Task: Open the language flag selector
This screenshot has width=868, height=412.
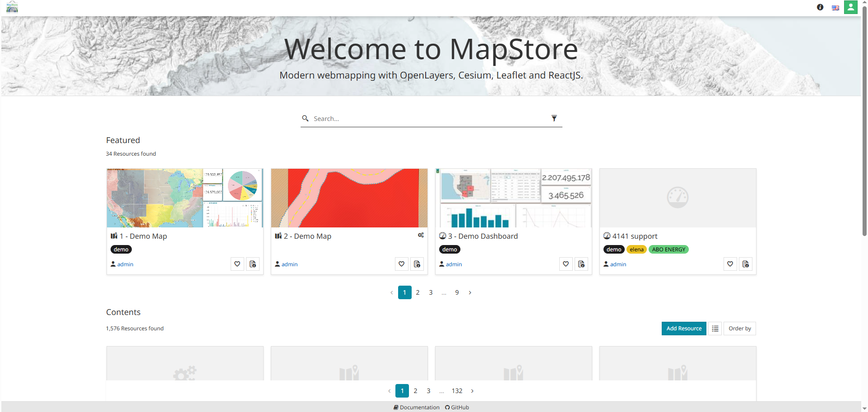Action: coord(835,8)
